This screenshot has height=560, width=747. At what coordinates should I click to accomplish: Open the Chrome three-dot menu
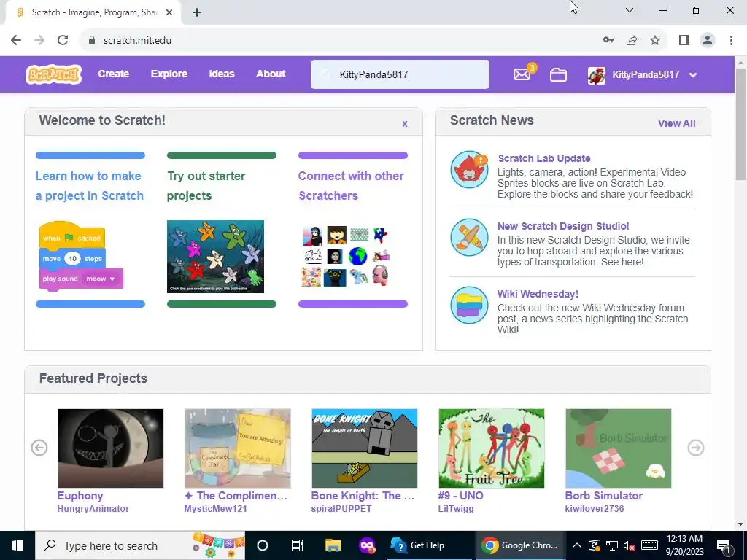tap(731, 41)
